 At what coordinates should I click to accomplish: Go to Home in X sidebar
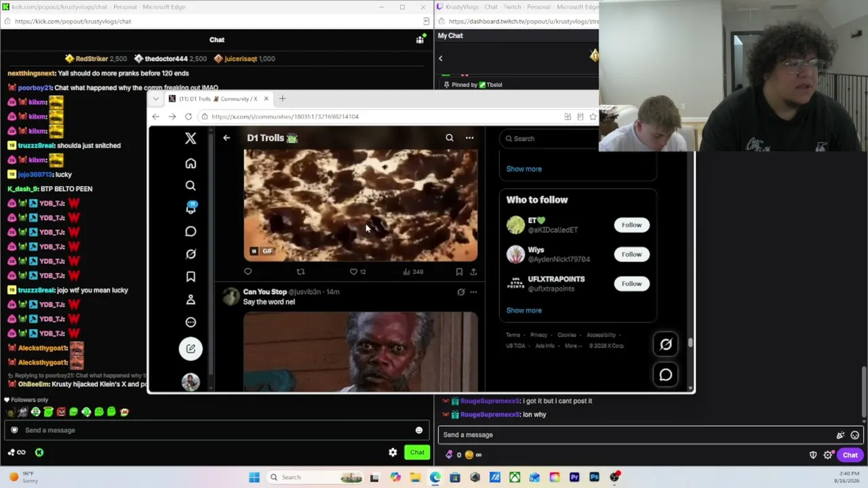(x=191, y=163)
